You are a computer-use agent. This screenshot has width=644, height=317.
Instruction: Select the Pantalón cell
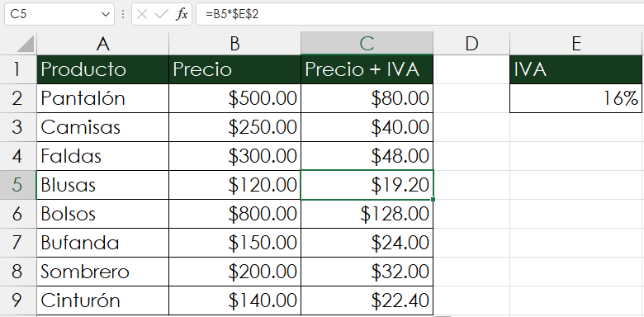tap(102, 98)
